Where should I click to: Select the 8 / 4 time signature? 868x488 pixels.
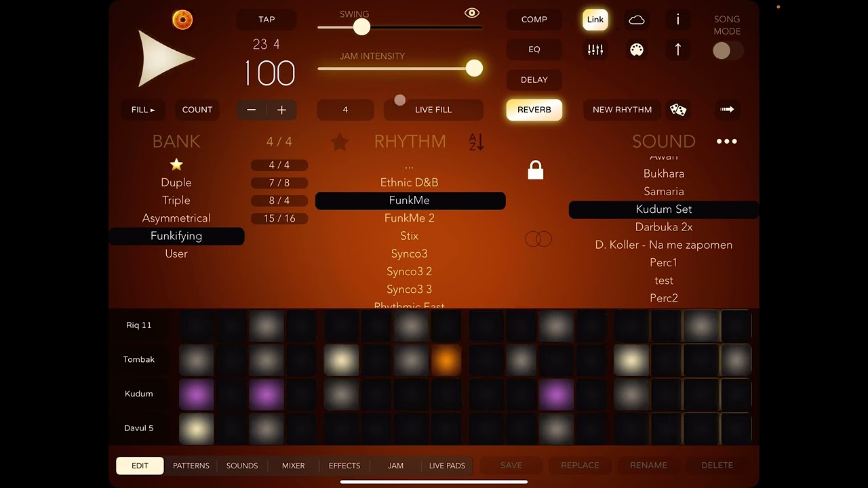pyautogui.click(x=279, y=201)
